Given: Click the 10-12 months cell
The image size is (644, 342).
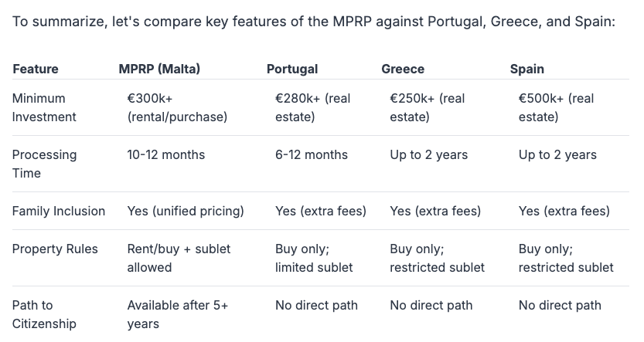Looking at the screenshot, I should pyautogui.click(x=166, y=154).
